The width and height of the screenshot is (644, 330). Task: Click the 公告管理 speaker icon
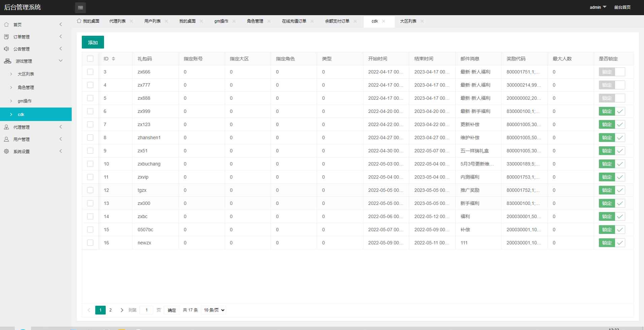coord(6,49)
